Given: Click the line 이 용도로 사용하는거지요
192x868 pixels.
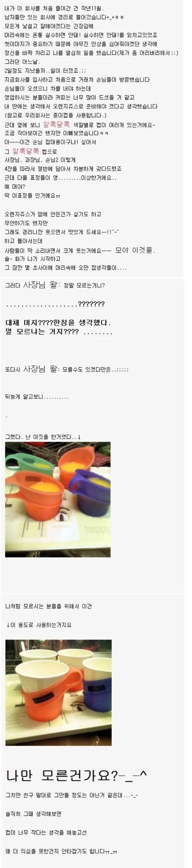Looking at the screenshot, I should (x=39, y=624).
